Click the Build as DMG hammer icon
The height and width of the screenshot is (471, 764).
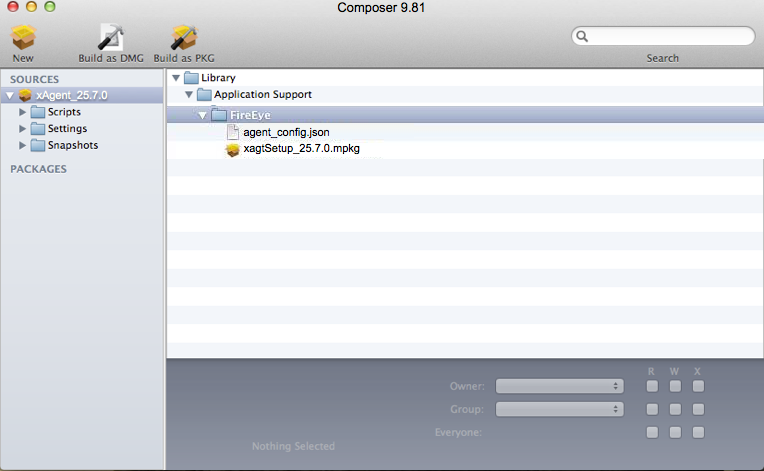click(x=111, y=37)
